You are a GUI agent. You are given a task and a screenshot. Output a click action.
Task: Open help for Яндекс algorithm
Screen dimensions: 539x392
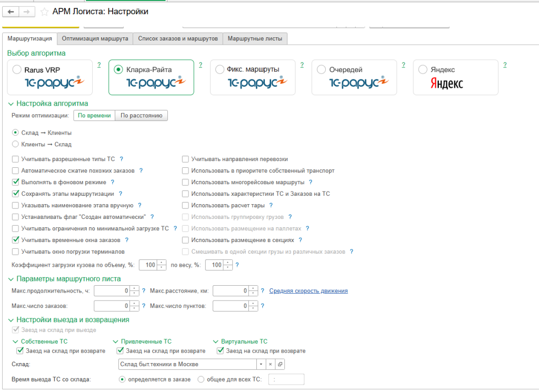(x=505, y=65)
